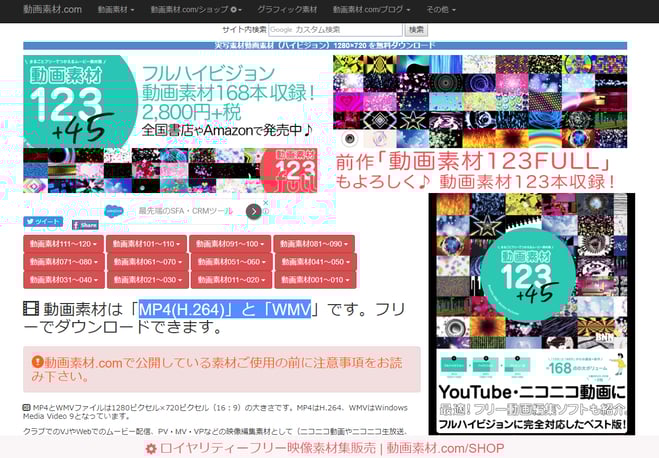
Task: Expand 動画素材001~010 dropdown
Action: pyautogui.click(x=315, y=280)
